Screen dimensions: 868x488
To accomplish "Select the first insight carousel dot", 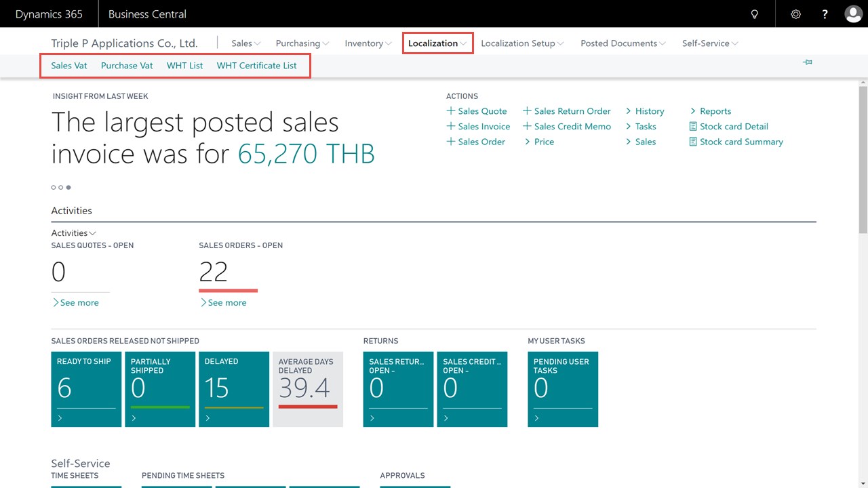I will tap(54, 187).
